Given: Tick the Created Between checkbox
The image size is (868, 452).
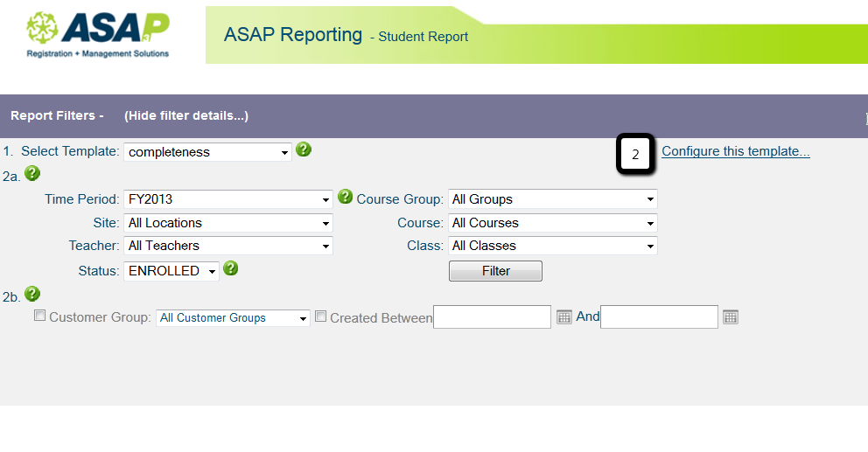Looking at the screenshot, I should (320, 316).
